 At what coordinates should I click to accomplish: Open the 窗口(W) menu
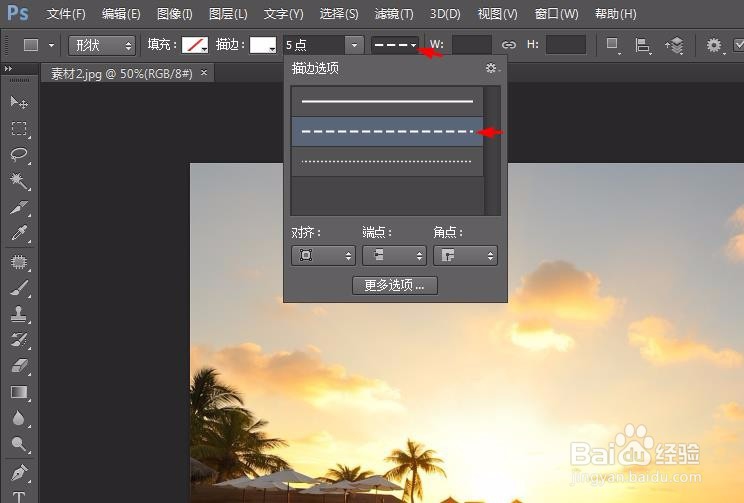(556, 14)
